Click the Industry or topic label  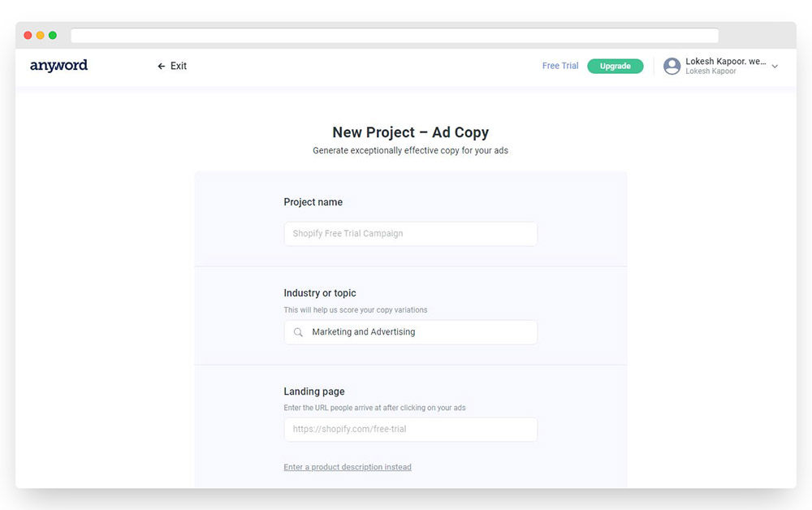click(320, 293)
